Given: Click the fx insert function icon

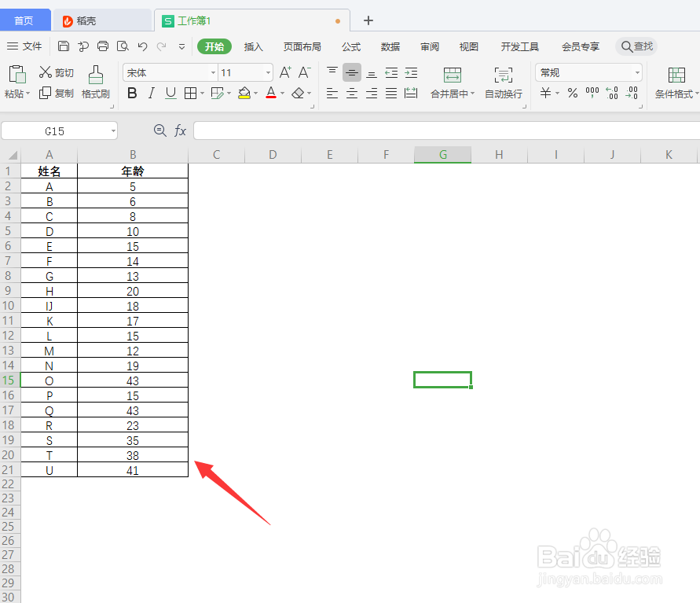Looking at the screenshot, I should tap(181, 131).
